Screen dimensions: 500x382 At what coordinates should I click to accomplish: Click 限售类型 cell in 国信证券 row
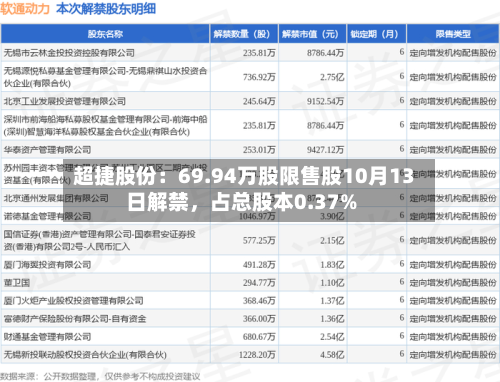[x=453, y=241]
